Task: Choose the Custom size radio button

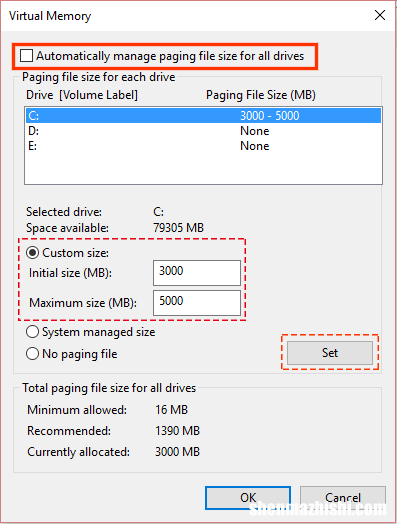Action: point(33,253)
